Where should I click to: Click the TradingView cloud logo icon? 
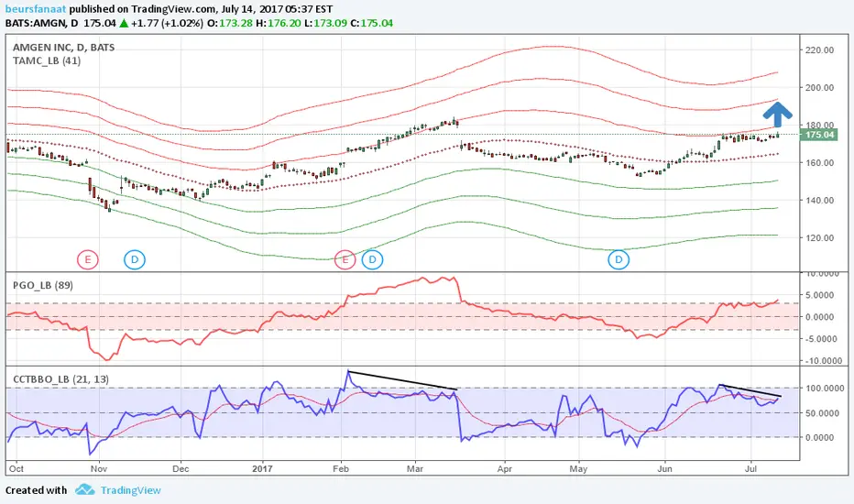tap(85, 489)
